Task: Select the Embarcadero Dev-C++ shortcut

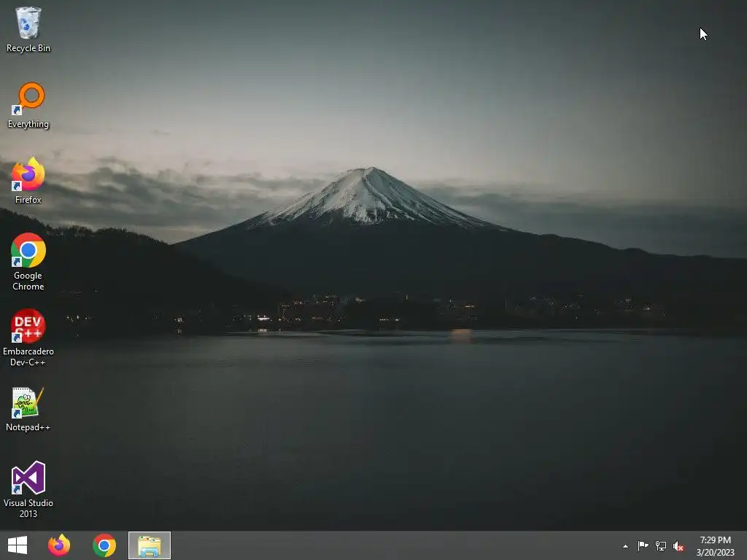Action: click(28, 337)
